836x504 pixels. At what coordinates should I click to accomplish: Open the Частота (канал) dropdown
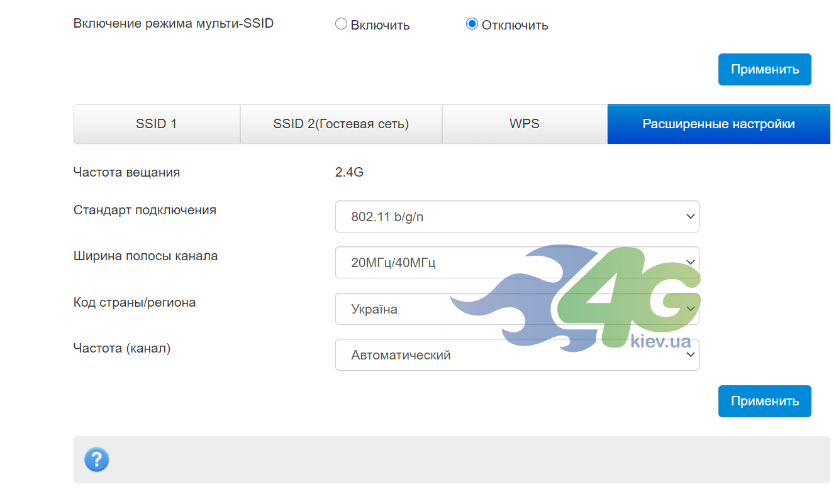517,355
